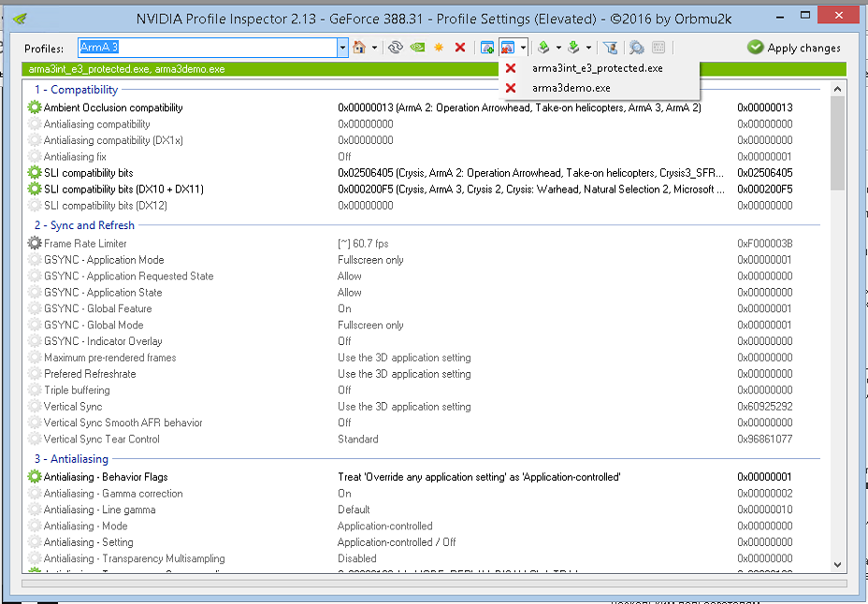This screenshot has width=868, height=604.
Task: Click the hex value 0x96861077
Action: coord(764,439)
